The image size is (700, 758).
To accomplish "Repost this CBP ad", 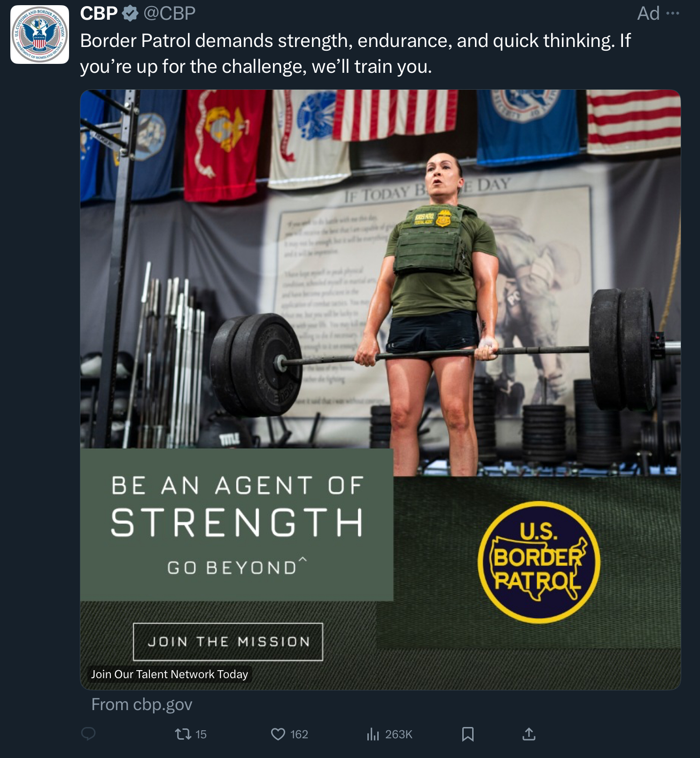I will click(183, 734).
